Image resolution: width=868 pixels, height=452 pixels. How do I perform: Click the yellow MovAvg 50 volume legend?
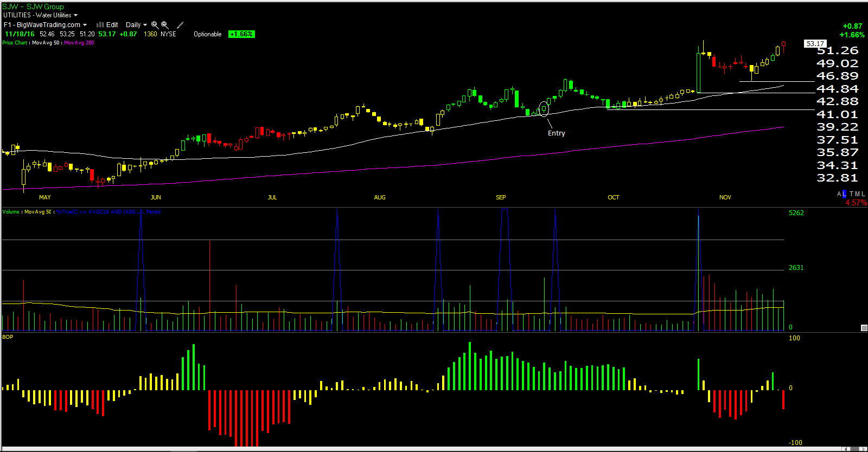click(x=38, y=212)
